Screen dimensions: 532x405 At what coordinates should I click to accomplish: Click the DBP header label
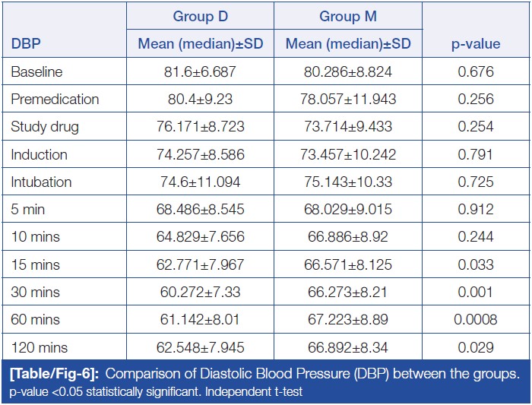[x=27, y=44]
